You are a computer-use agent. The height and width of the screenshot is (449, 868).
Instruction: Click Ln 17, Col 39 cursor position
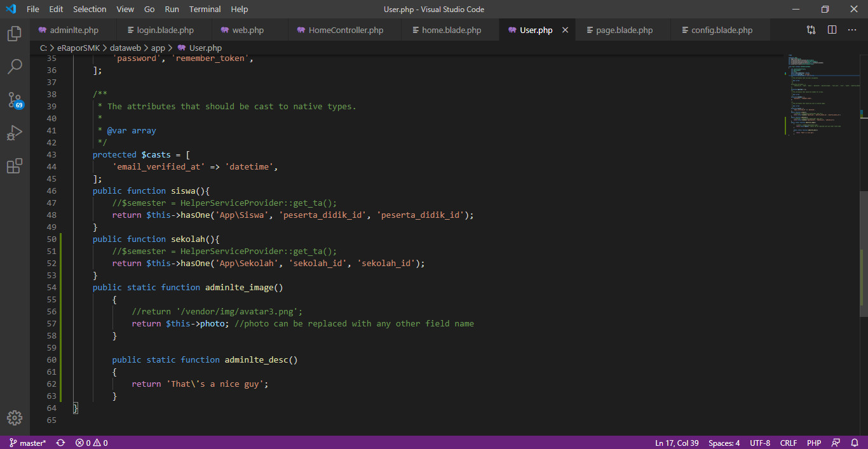pyautogui.click(x=677, y=443)
